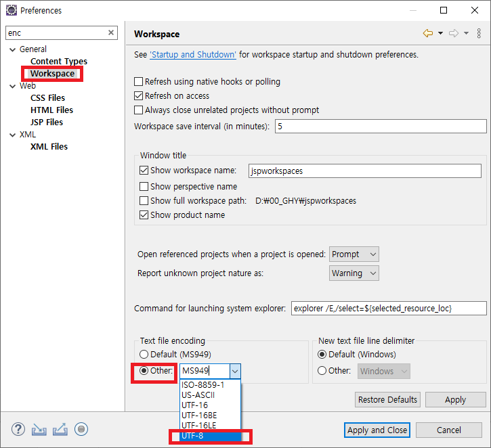Screen dimensions: 491x448
Task: Go back to previous preference page
Action: (x=428, y=33)
